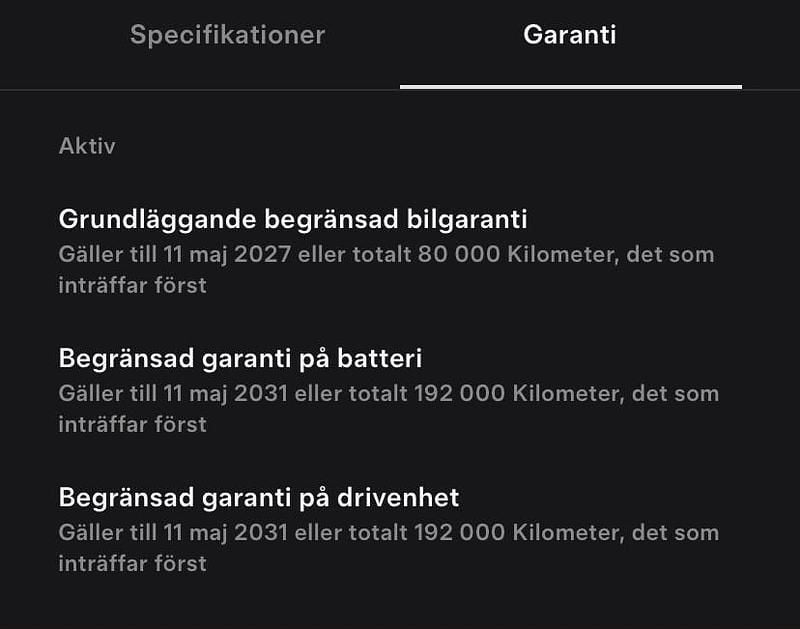Screen dimensions: 800x629
Task: Click the divider line below Specifikationer tab
Action: coord(200,90)
